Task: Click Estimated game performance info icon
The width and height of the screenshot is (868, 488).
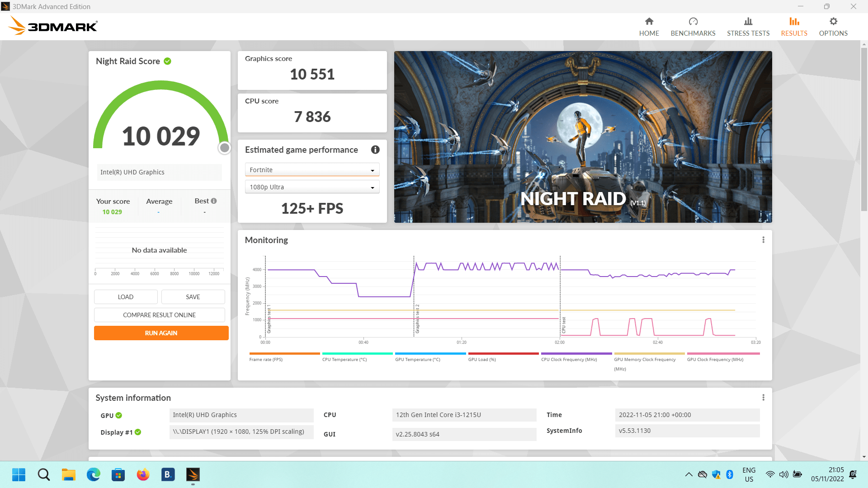Action: pos(375,150)
